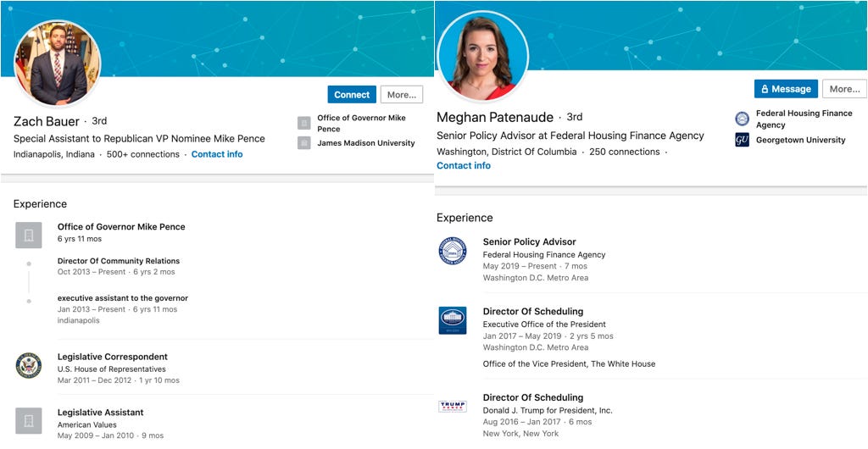Open Director Of Scheduling at Trump campaign entry
868x449 pixels.
[x=533, y=397]
